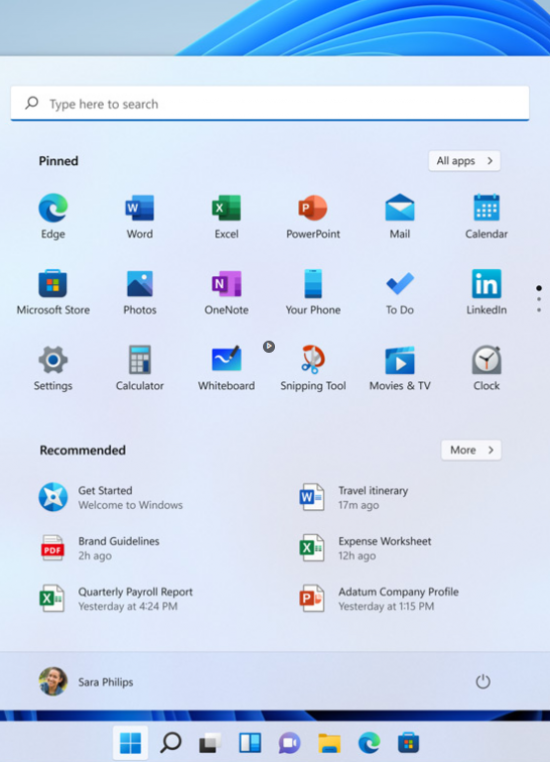Image resolution: width=550 pixels, height=762 pixels.
Task: Open the To Do app
Action: (x=400, y=292)
